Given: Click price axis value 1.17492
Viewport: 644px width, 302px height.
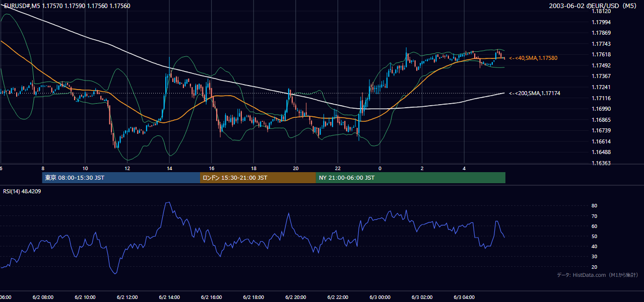Looking at the screenshot, I should point(600,65).
